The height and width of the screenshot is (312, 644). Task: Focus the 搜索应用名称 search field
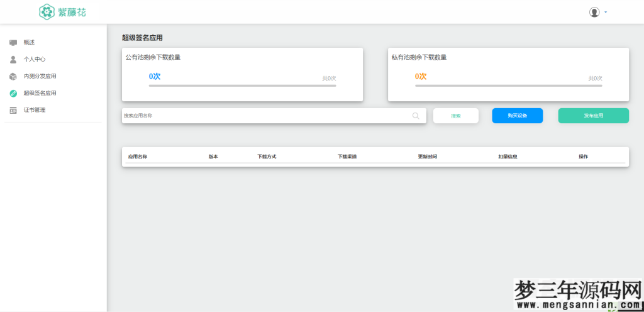[274, 116]
